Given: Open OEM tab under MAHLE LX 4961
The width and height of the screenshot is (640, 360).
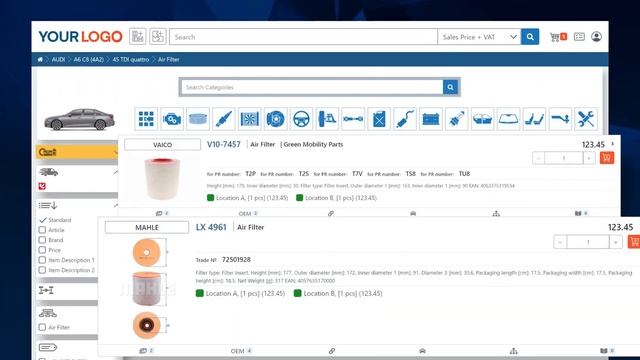Looking at the screenshot, I should coord(241,351).
